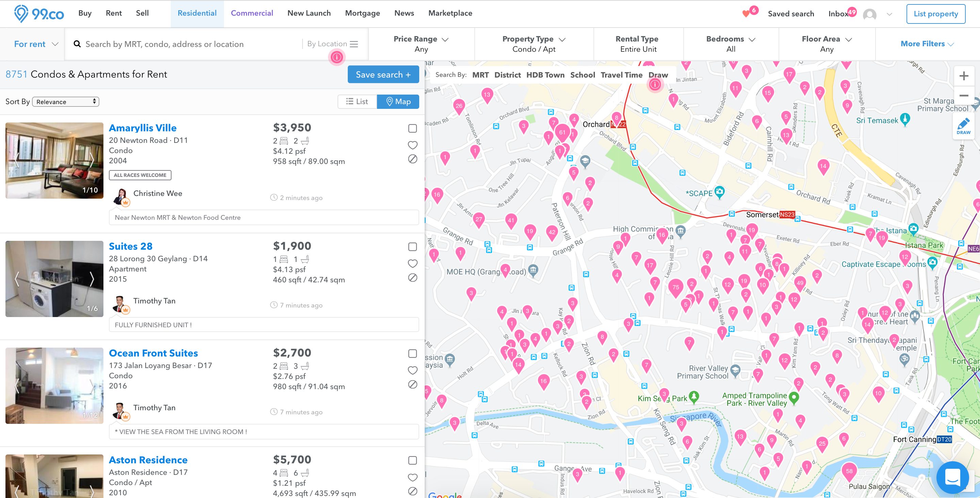Open By Location hamburger menu
The width and height of the screenshot is (980, 498).
click(354, 44)
